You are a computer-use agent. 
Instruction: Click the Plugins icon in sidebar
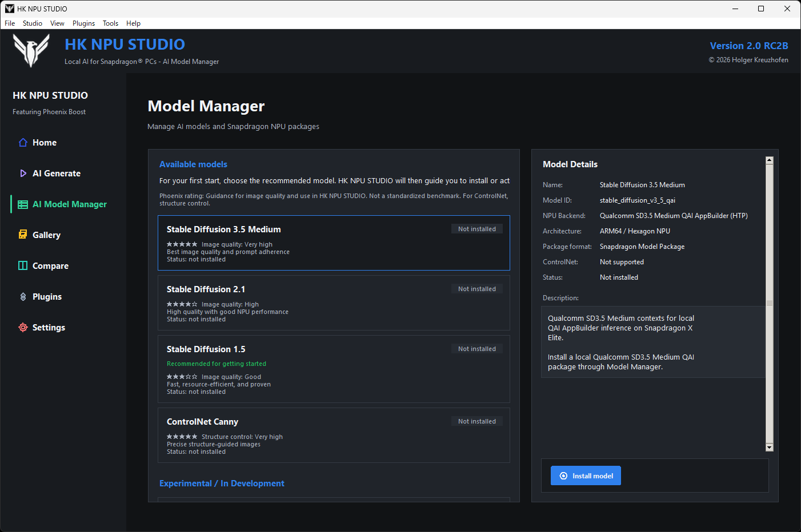pos(23,297)
